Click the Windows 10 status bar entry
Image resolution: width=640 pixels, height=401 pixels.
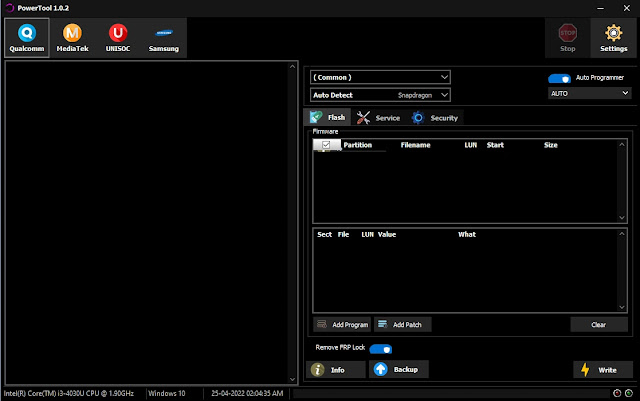point(167,393)
